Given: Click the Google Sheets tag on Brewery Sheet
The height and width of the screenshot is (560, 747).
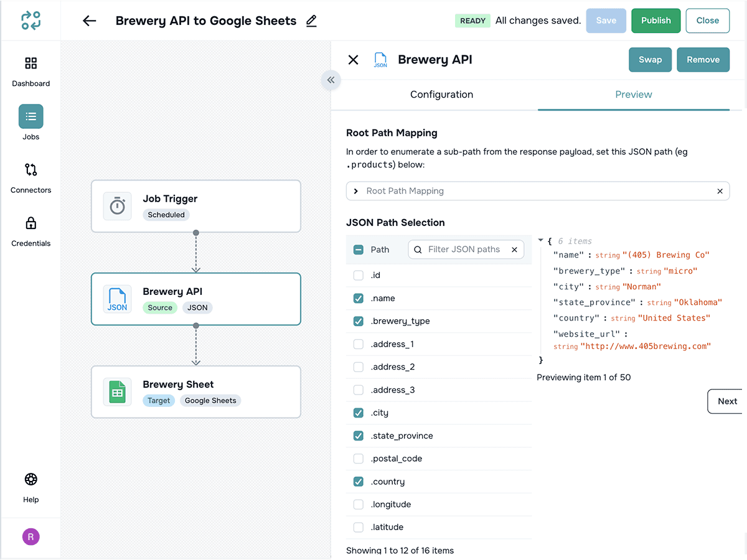Looking at the screenshot, I should click(210, 400).
